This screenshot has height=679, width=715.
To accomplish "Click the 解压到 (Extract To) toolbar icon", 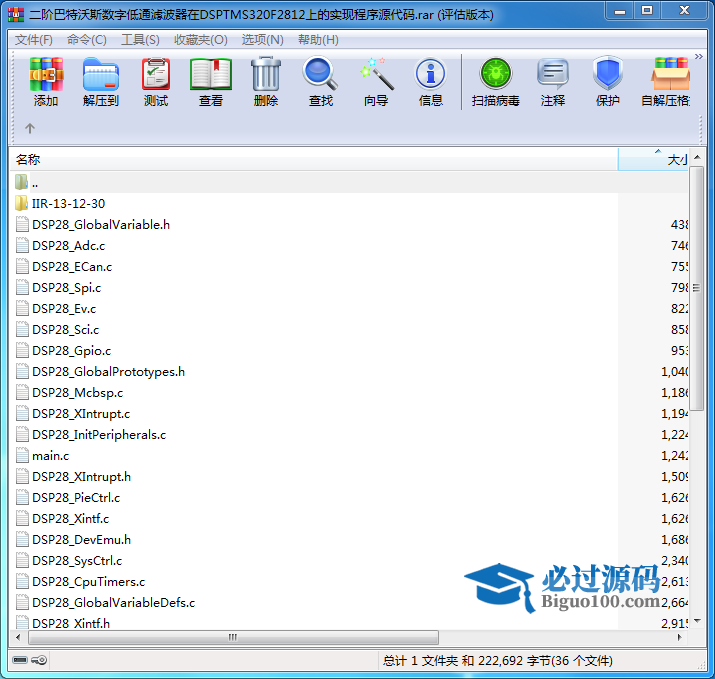I will [x=101, y=82].
